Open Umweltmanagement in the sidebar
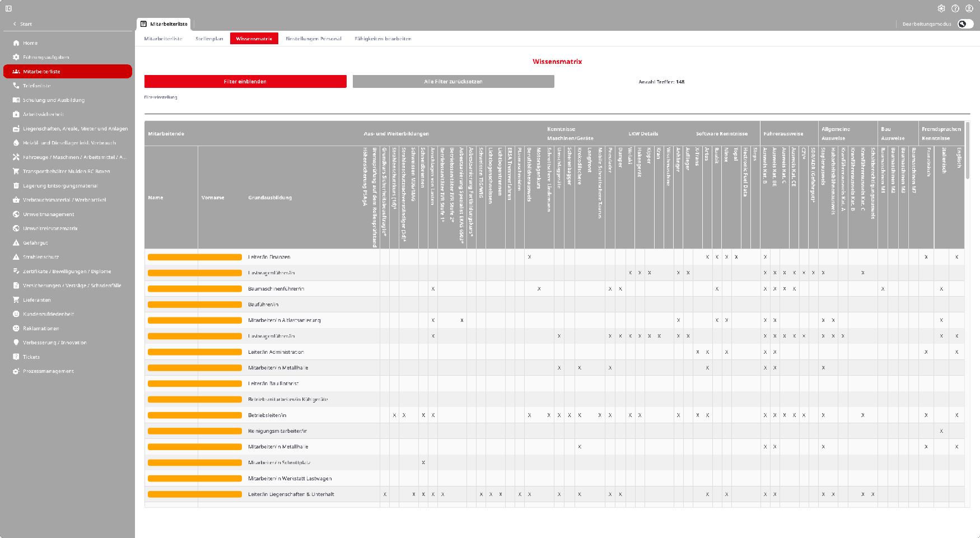The width and height of the screenshot is (980, 538). point(48,214)
